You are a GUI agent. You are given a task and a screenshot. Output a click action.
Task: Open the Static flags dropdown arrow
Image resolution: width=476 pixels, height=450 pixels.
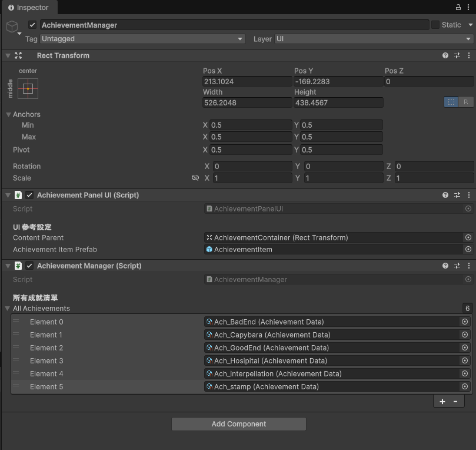click(x=471, y=25)
